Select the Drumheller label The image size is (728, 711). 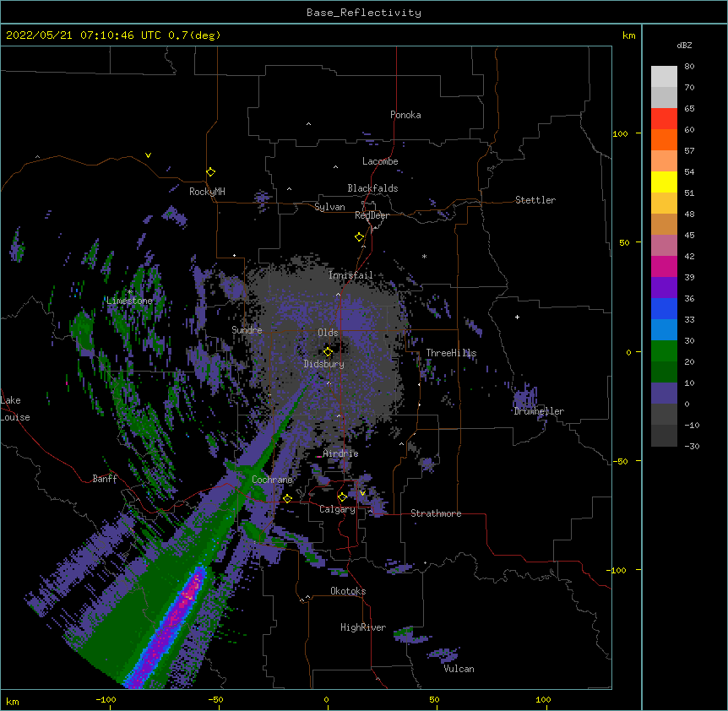(x=539, y=411)
